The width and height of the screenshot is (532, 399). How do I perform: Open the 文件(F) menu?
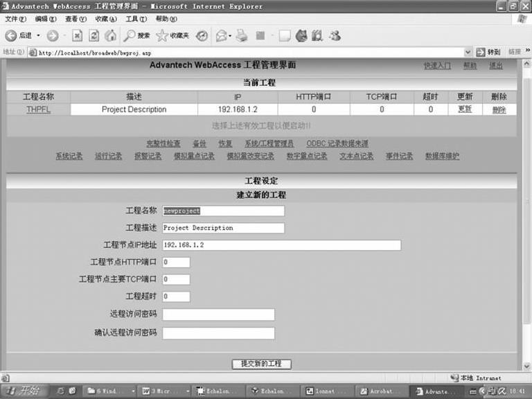click(16, 19)
